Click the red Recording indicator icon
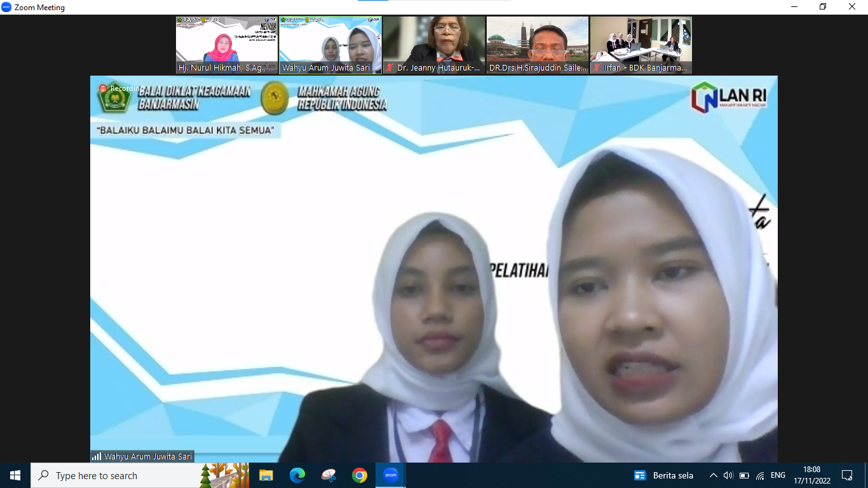The width and height of the screenshot is (868, 488). click(103, 88)
